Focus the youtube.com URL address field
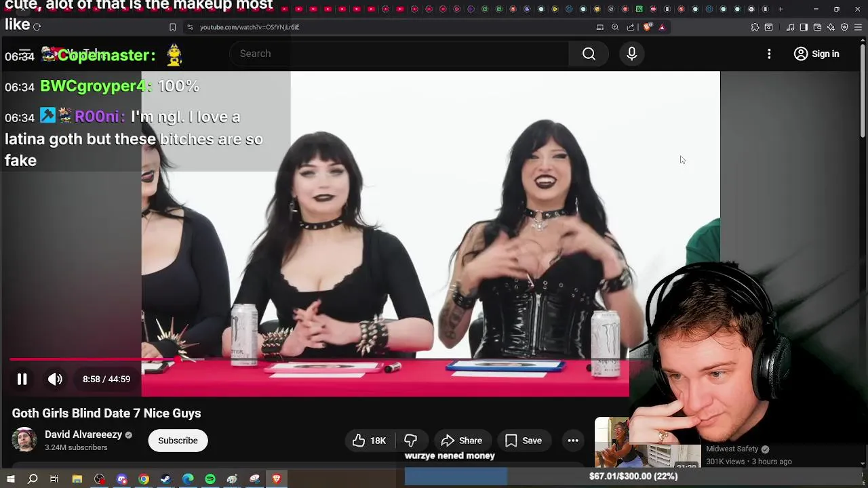 pos(250,27)
